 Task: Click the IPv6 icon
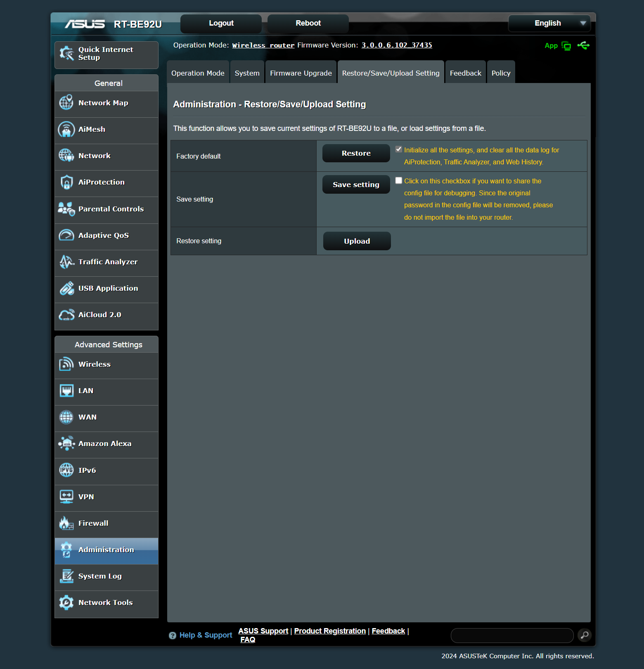click(66, 470)
